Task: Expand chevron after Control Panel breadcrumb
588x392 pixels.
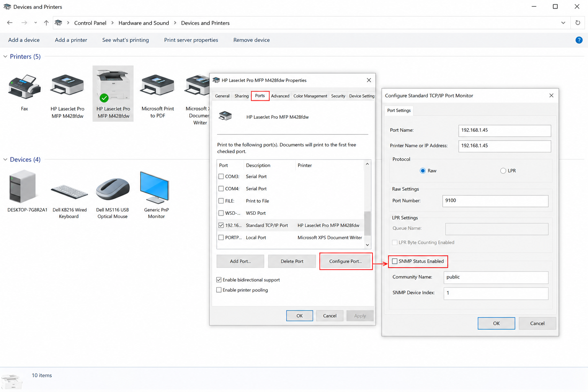Action: (x=113, y=23)
